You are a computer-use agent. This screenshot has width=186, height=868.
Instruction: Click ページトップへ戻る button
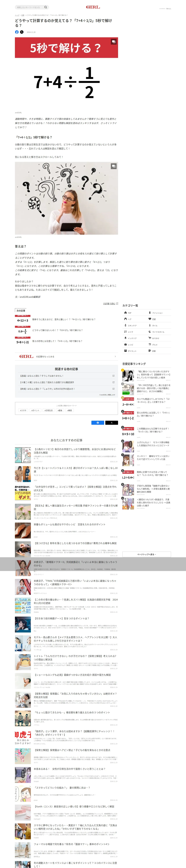[146, 554]
